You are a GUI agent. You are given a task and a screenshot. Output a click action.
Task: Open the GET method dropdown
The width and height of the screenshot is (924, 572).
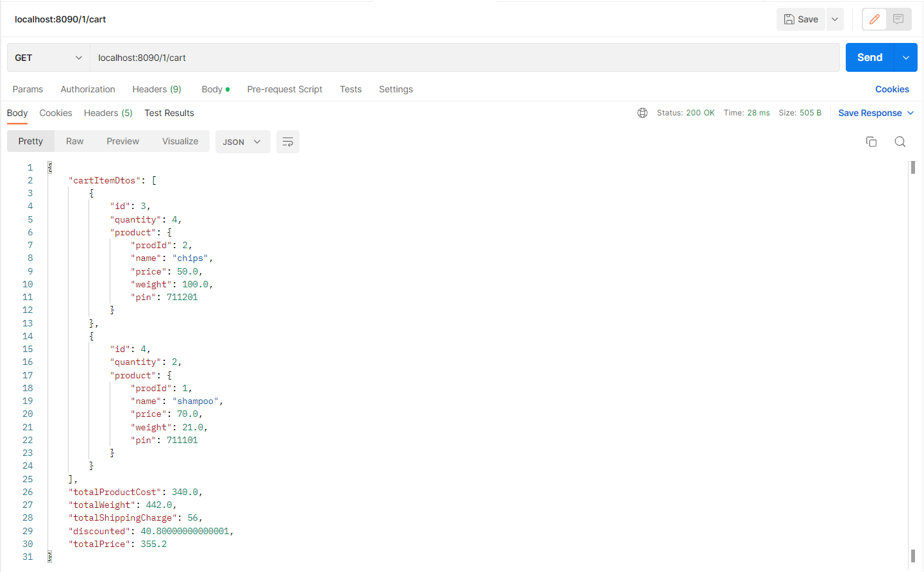(48, 57)
